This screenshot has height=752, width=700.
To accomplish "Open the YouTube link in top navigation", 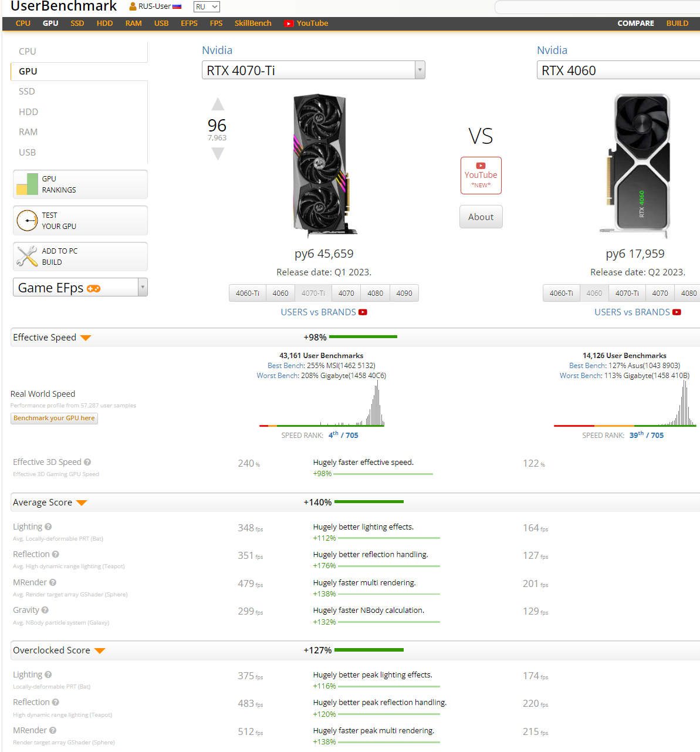I will tap(306, 23).
